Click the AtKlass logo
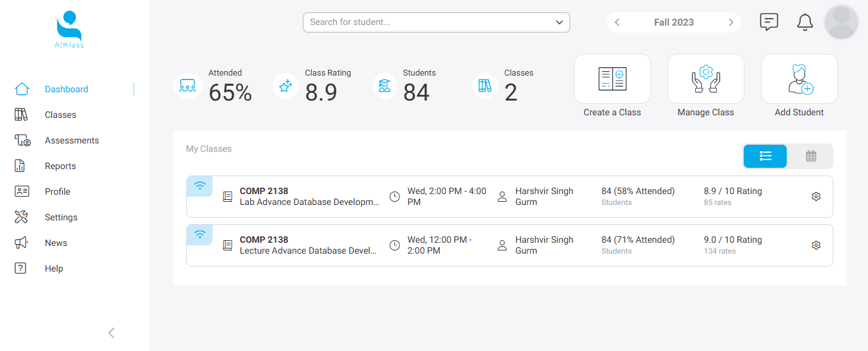Screen dimensions: 868x351 [x=69, y=29]
